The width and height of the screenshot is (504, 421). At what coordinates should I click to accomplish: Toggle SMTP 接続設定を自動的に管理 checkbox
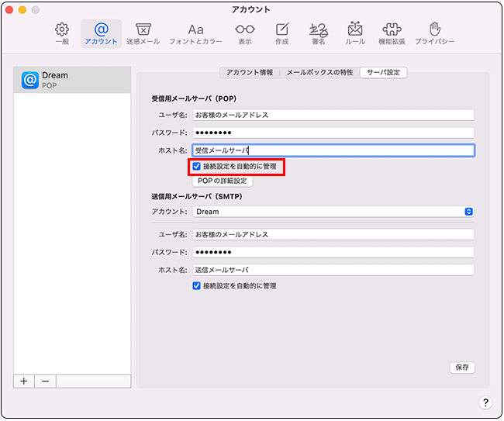coord(197,285)
